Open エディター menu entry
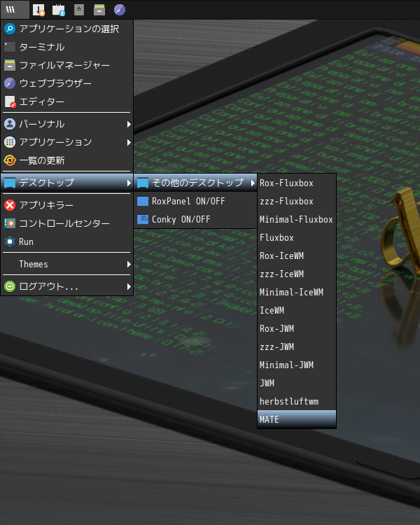The width and height of the screenshot is (420, 525). pos(67,101)
